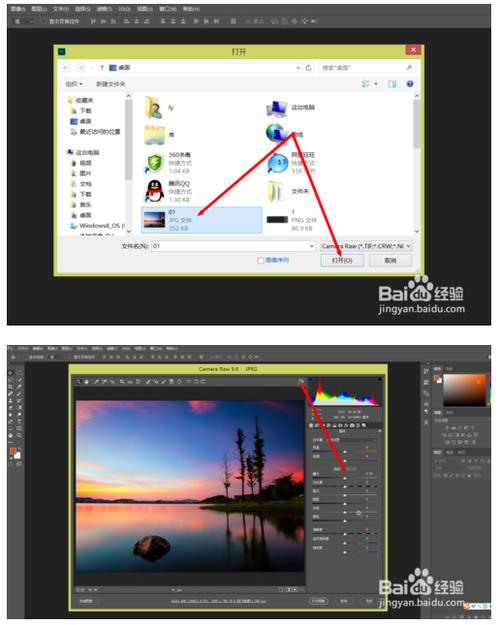Click the foreground color swatch in Photoshop tools
This screenshot has height=625, width=500.
coord(13,452)
